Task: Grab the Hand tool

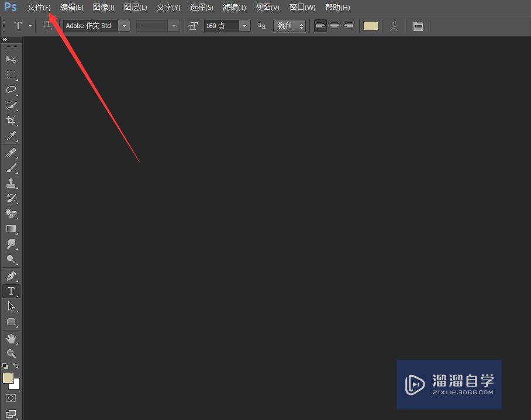Action: (x=11, y=338)
